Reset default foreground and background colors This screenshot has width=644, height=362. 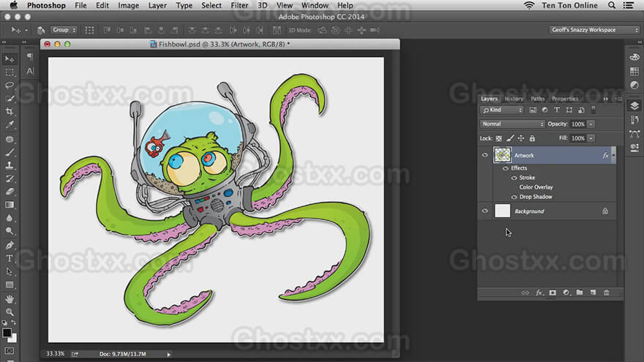pos(4,323)
